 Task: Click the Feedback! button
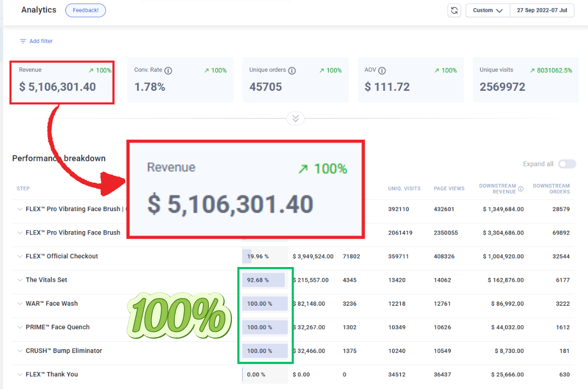click(x=85, y=10)
